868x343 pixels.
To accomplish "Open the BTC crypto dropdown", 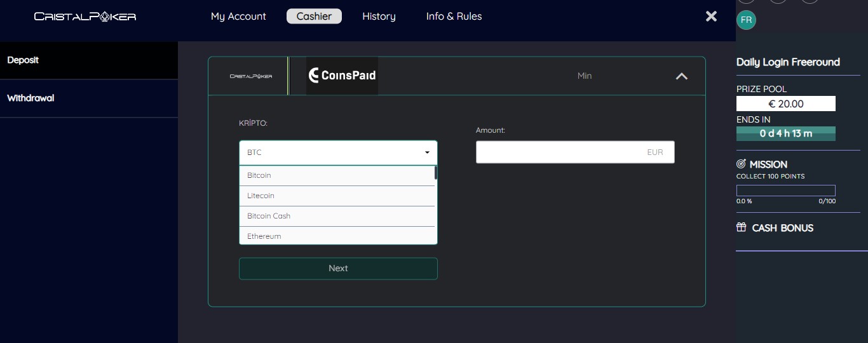I will click(338, 152).
